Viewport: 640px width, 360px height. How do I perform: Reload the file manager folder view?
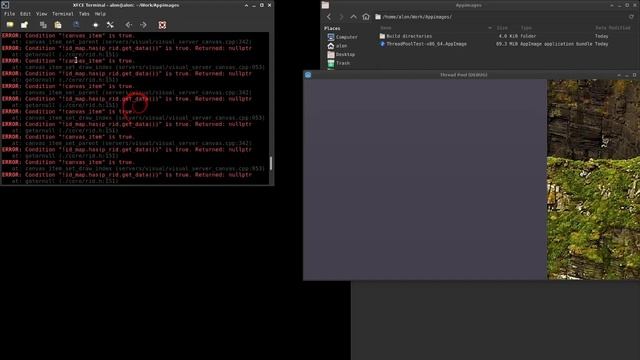point(631,17)
